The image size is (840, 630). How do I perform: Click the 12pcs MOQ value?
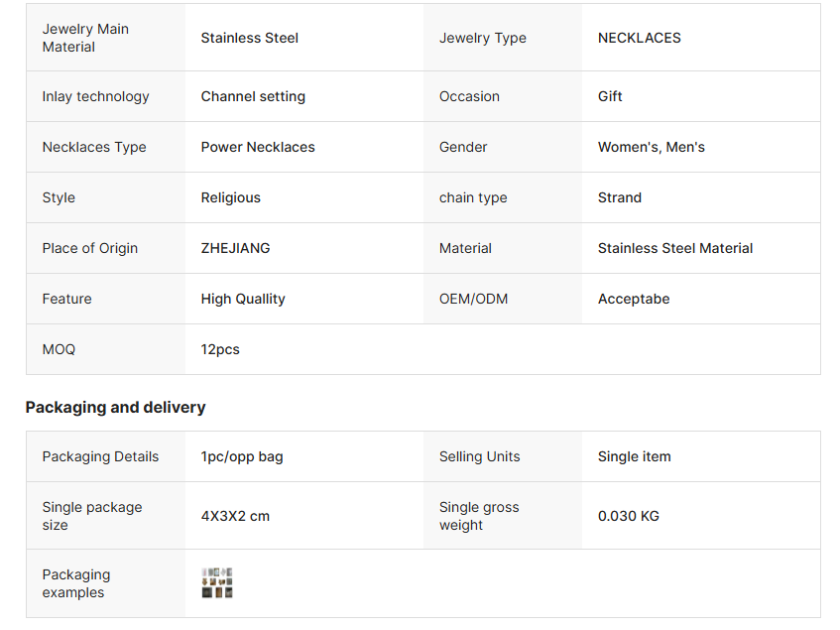coord(220,350)
